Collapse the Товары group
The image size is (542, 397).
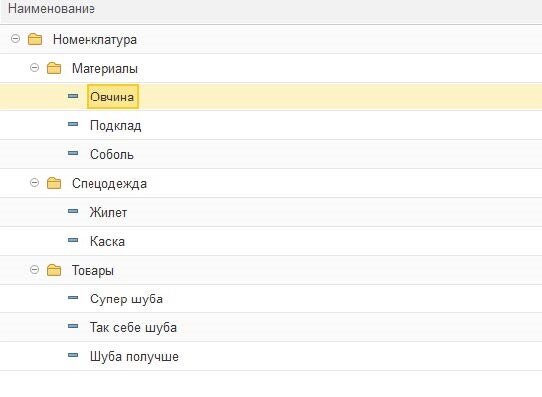point(34,270)
